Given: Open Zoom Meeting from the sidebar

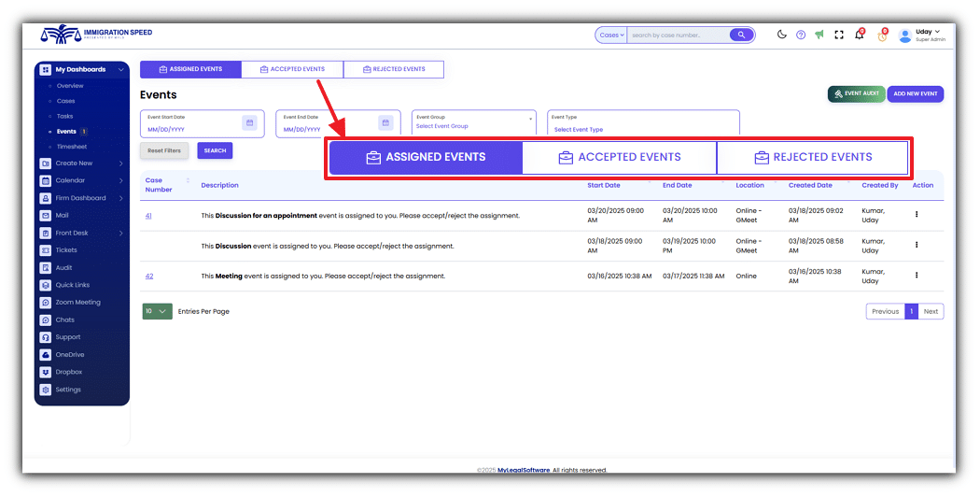Looking at the screenshot, I should (77, 303).
